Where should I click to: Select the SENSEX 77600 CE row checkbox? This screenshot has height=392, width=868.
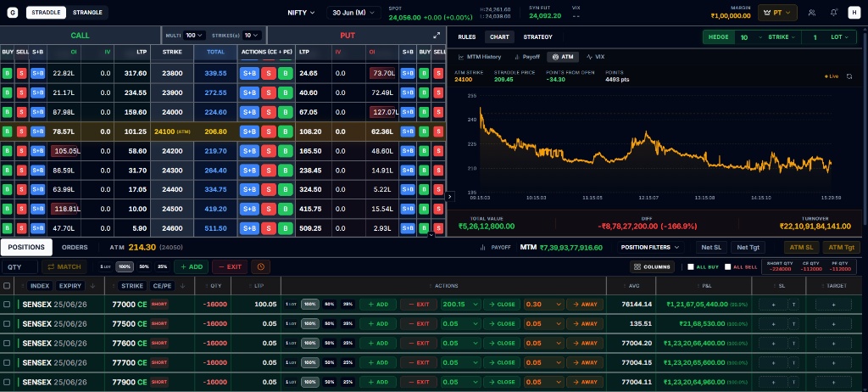[x=7, y=343]
